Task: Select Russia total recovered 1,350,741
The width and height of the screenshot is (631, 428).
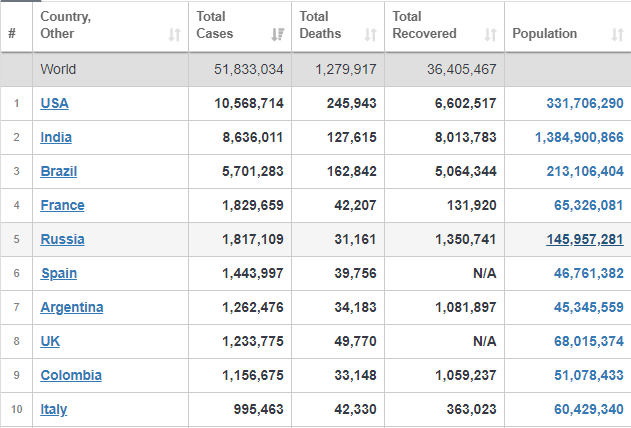Action: coord(465,239)
